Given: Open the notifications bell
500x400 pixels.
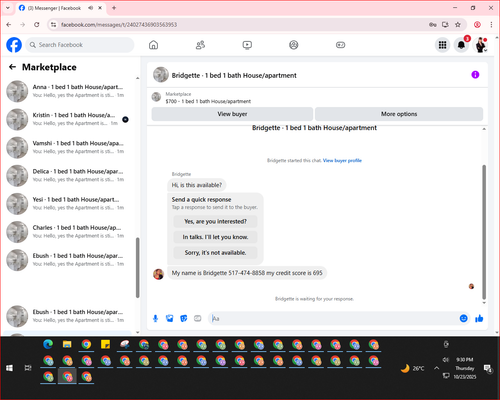Looking at the screenshot, I should (461, 45).
